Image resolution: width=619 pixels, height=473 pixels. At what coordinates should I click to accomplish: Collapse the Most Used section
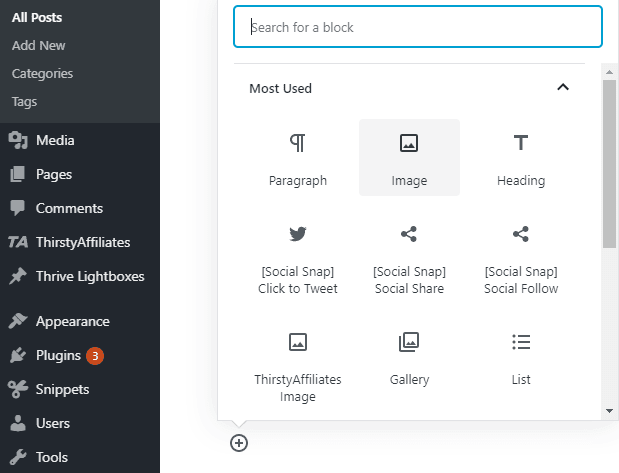pos(563,88)
